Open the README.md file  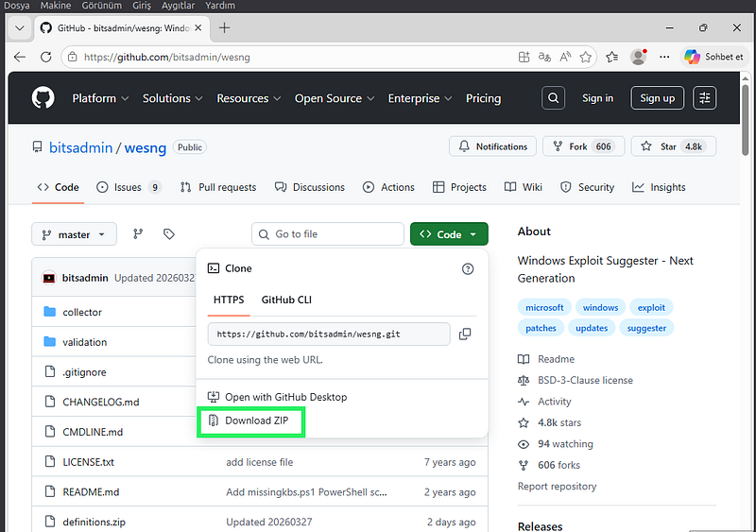point(91,492)
